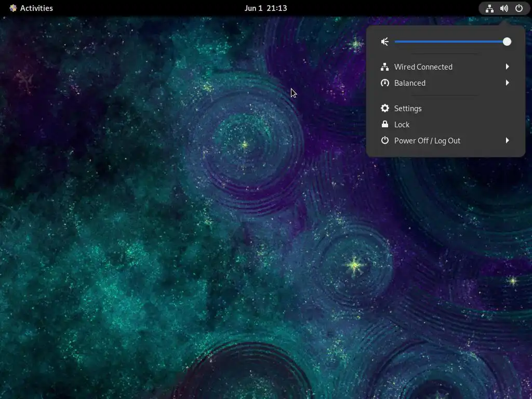Screen dimensions: 532x399
Task: Open the Balanced power mode submenu
Action: (445, 83)
